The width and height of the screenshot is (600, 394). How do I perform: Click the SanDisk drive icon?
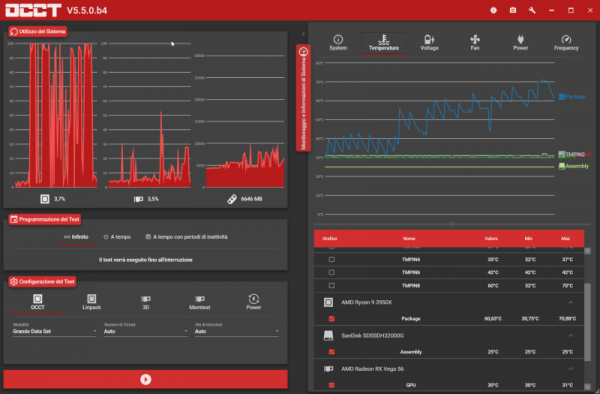click(x=328, y=335)
